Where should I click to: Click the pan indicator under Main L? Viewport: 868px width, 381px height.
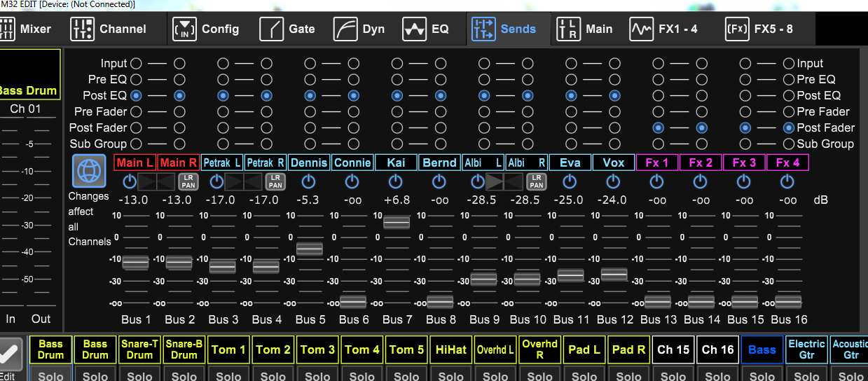coord(156,182)
